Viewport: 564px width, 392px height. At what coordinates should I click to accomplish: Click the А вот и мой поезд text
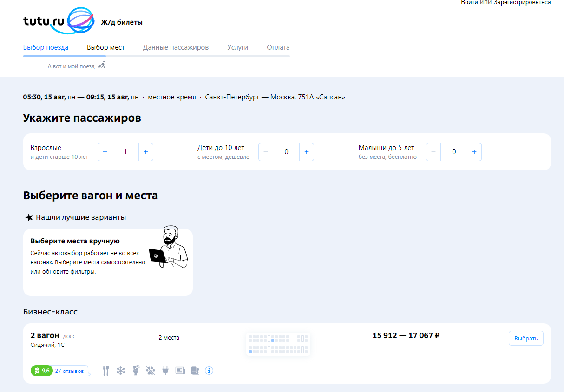coord(71,66)
